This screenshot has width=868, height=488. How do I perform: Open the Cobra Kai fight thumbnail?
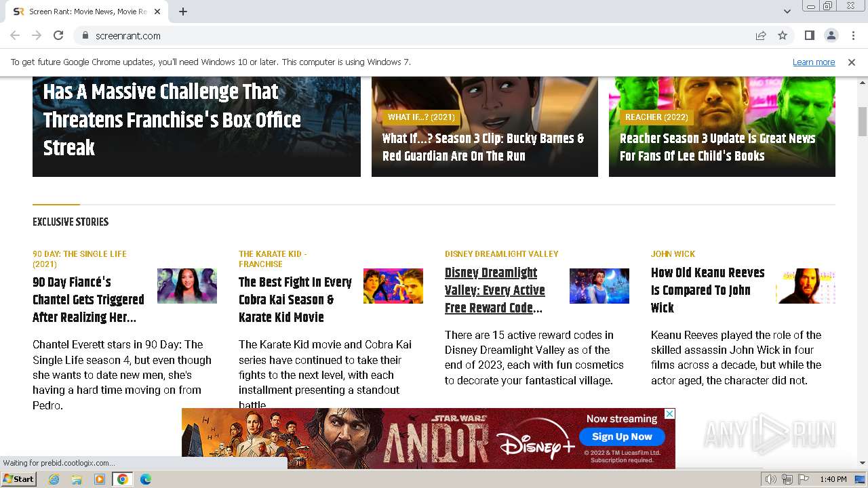pyautogui.click(x=393, y=286)
